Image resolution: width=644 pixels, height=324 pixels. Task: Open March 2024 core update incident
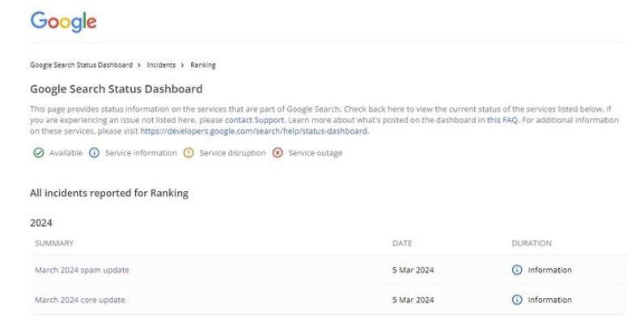(x=80, y=301)
